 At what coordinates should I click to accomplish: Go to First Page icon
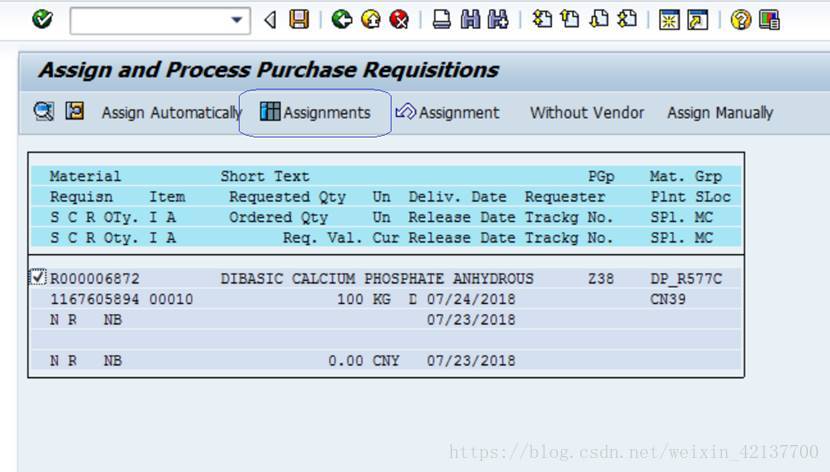click(542, 20)
